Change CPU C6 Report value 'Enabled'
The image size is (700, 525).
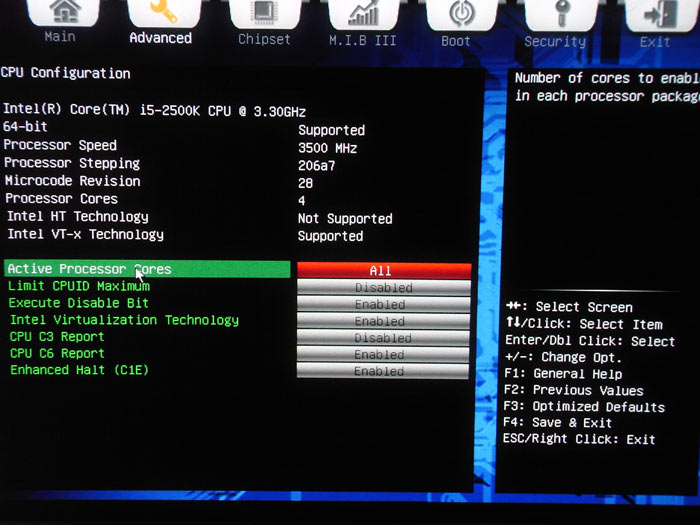383,354
